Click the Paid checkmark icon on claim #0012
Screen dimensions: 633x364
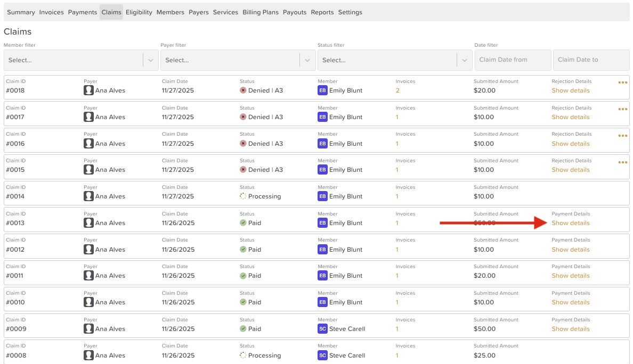pos(243,250)
